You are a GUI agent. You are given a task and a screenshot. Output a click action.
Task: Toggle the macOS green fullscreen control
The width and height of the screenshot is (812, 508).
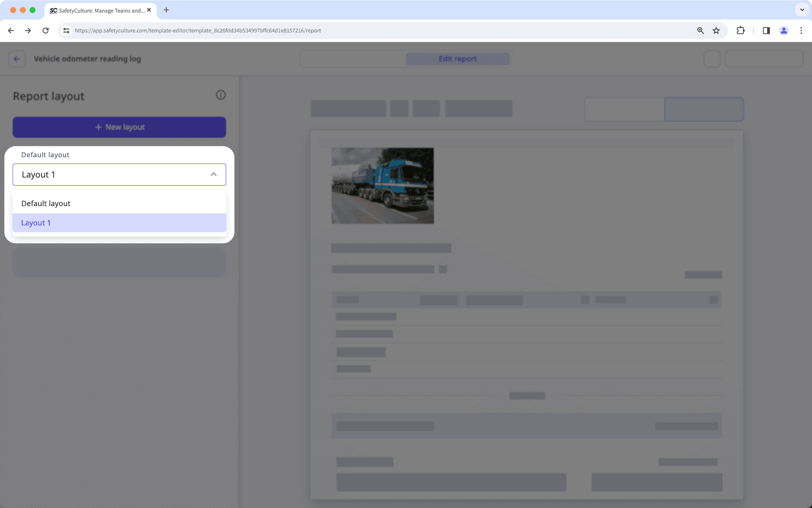32,9
